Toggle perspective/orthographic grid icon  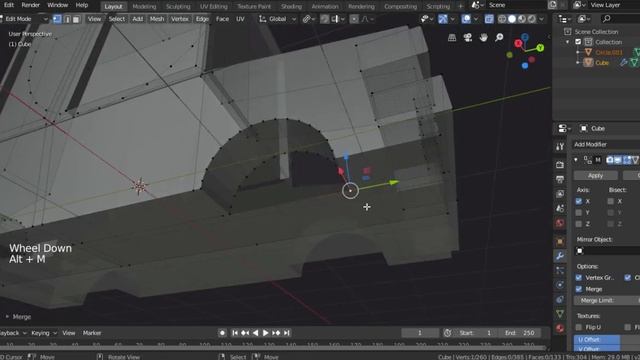click(452, 38)
